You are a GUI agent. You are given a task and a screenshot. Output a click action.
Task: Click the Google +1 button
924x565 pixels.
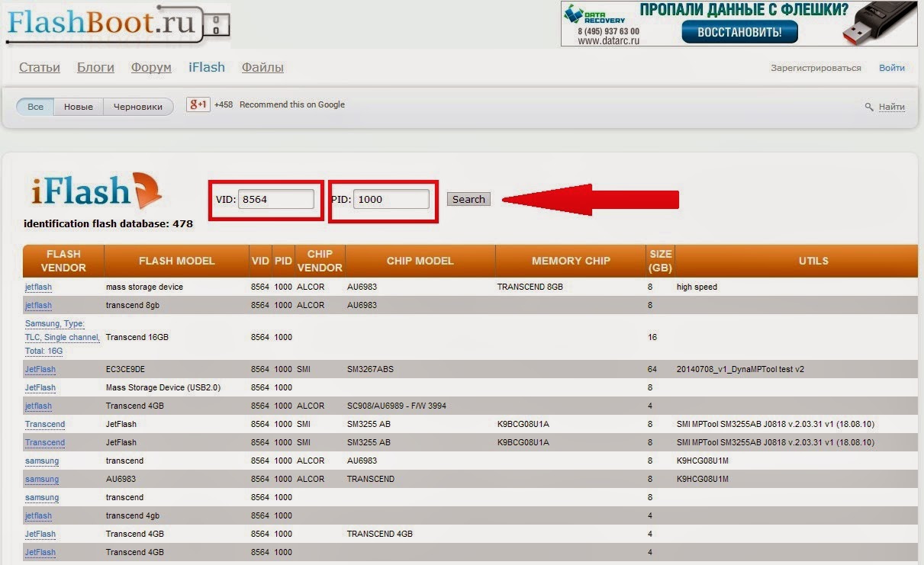pyautogui.click(x=198, y=104)
